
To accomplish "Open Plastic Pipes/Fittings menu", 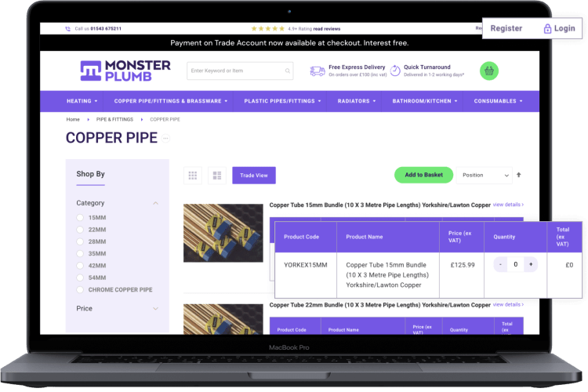I will coord(282,101).
